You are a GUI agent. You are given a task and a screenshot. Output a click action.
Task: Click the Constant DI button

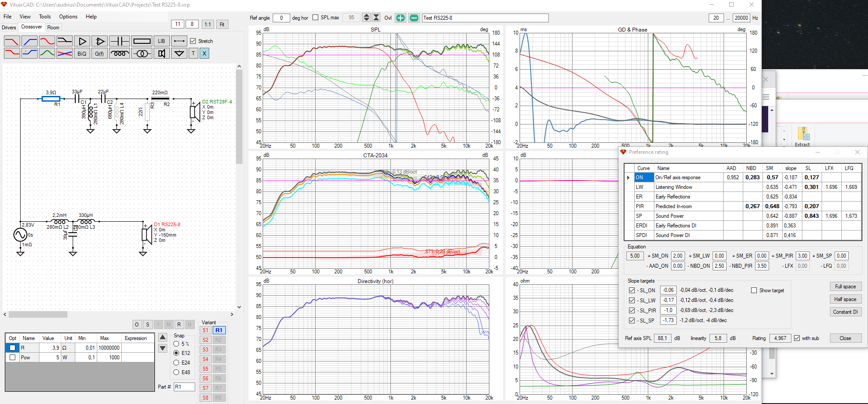coord(845,312)
